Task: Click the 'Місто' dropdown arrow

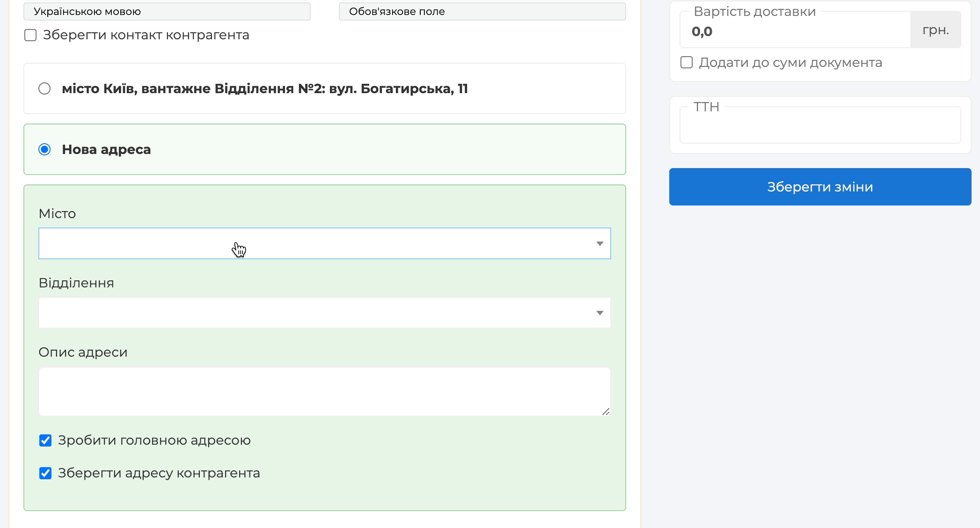Action: pos(600,244)
